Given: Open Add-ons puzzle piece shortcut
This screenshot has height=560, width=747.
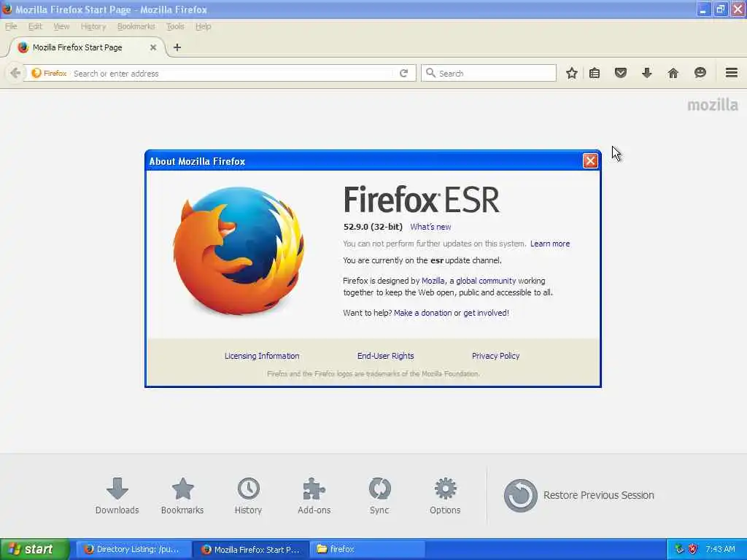Looking at the screenshot, I should (314, 496).
